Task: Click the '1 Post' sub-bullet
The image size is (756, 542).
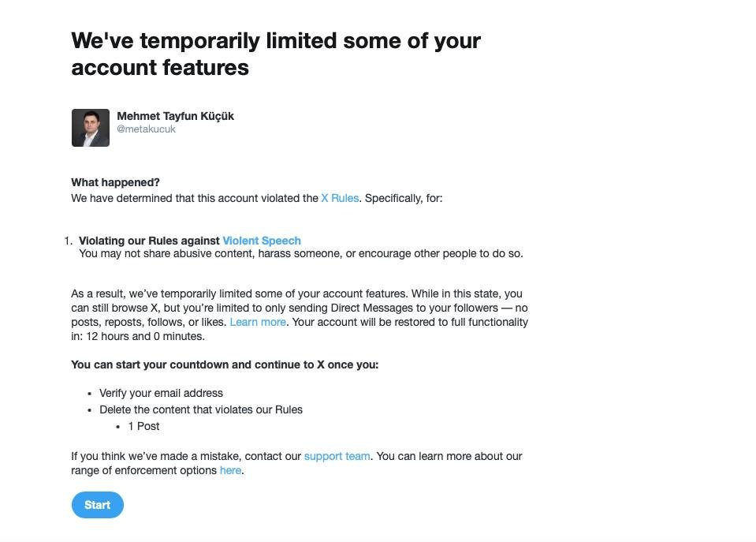Action: [x=143, y=426]
